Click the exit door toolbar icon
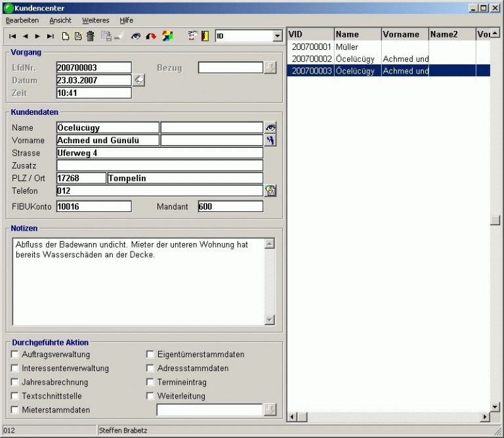This screenshot has width=504, height=438. pyautogui.click(x=205, y=36)
